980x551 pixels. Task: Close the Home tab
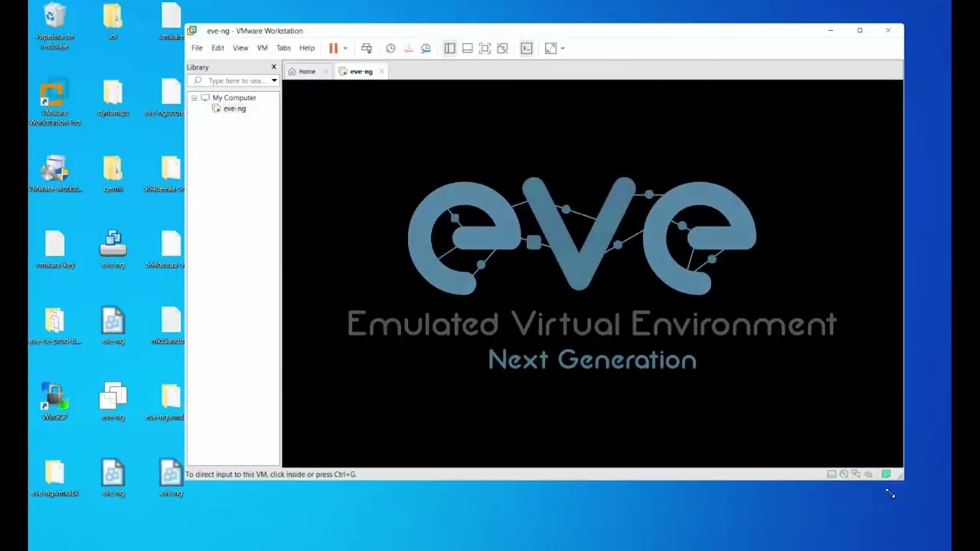point(325,71)
